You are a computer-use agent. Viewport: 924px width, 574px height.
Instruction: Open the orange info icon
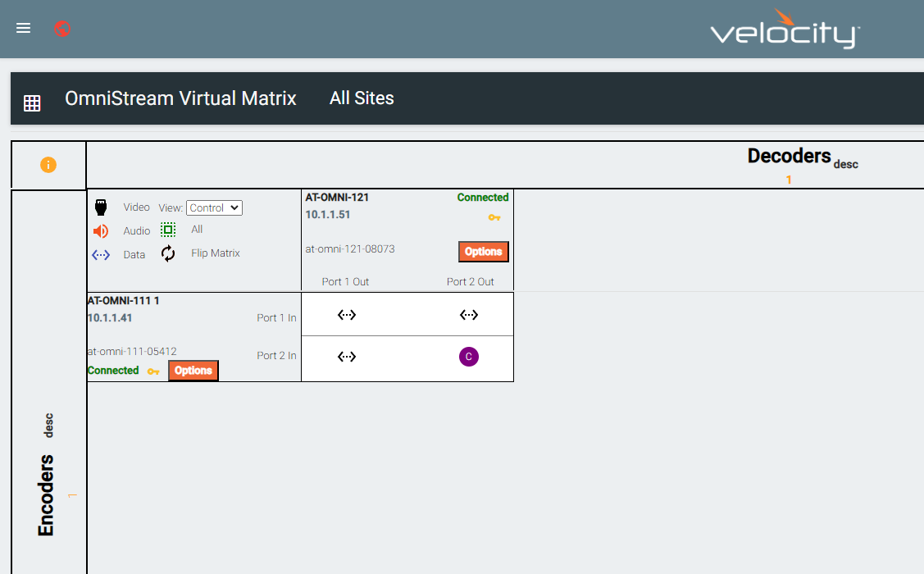(x=48, y=165)
